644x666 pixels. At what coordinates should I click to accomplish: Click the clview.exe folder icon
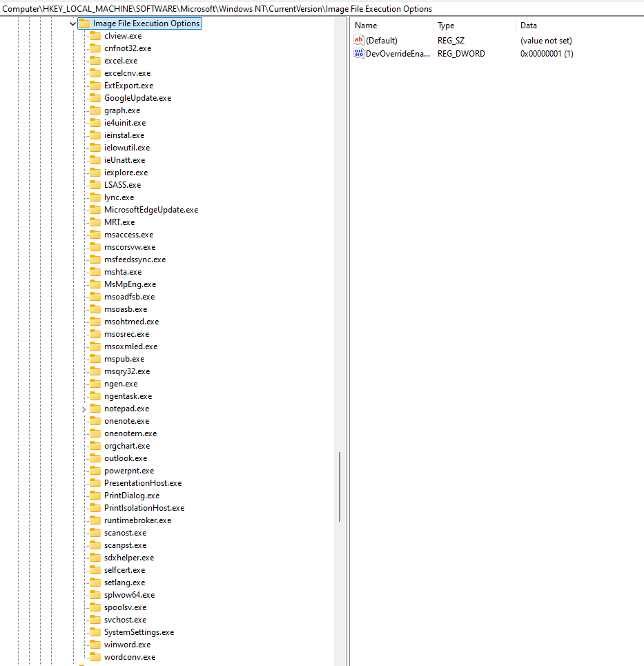click(x=95, y=36)
